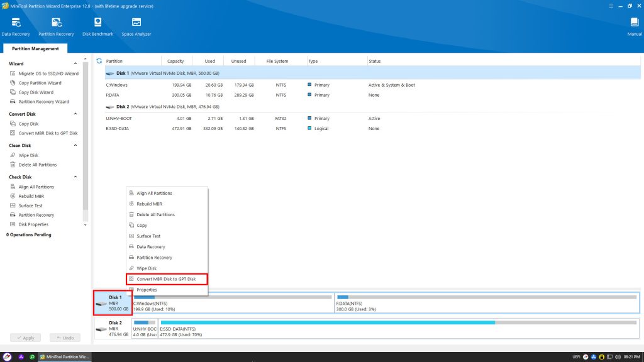Viewport: 644px width, 362px height.
Task: Click the C:Windows(NTFS) partition bar in disk map
Action: 233,303
